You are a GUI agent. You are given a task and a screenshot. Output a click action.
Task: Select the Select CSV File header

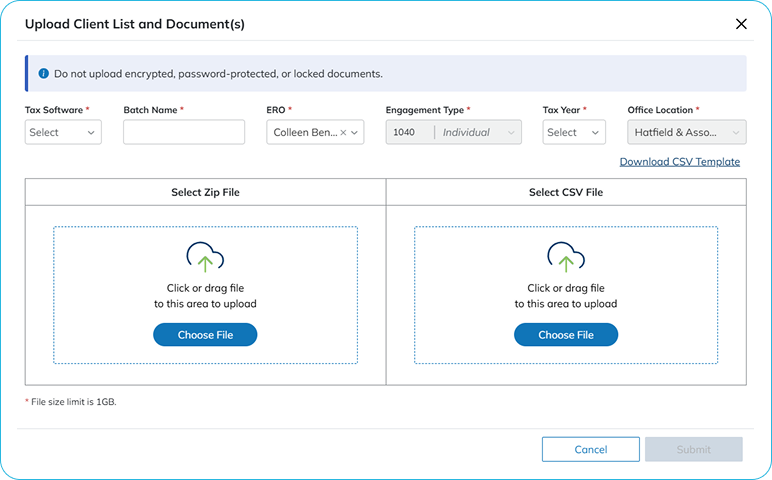click(x=566, y=192)
